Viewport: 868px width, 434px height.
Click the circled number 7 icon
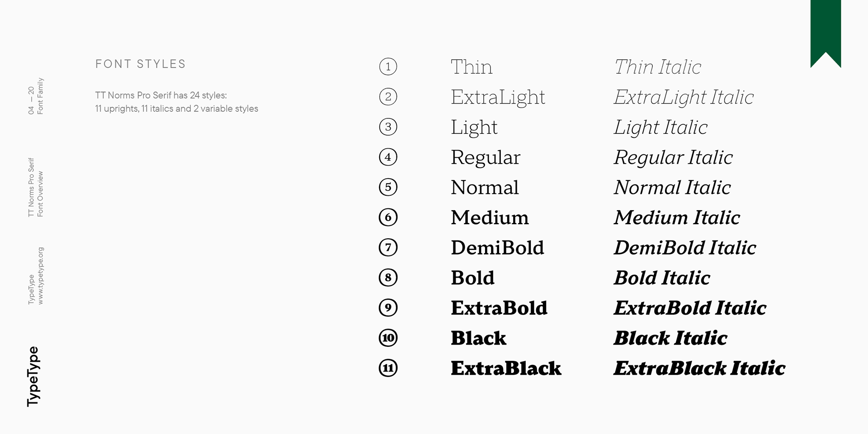point(388,248)
